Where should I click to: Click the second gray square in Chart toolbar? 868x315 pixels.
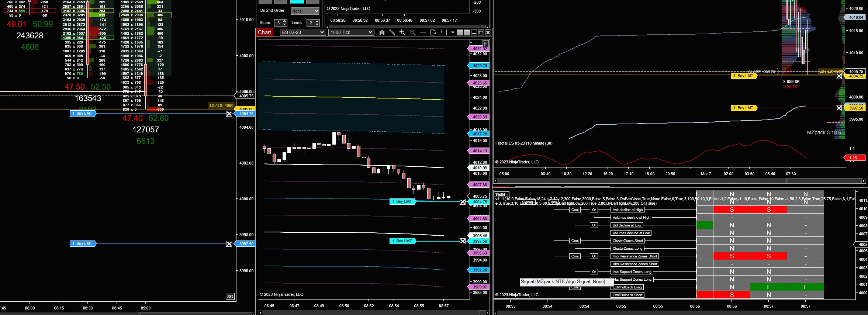467,32
